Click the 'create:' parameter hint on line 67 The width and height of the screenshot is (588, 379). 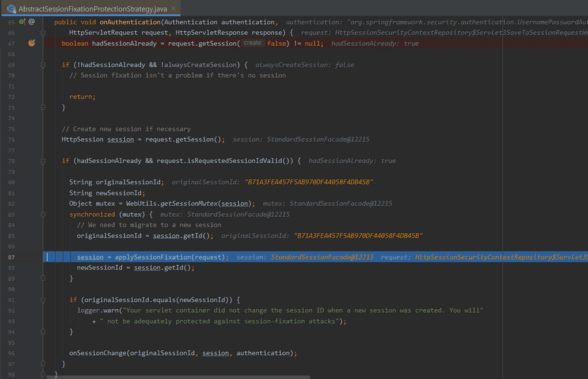tap(253, 43)
